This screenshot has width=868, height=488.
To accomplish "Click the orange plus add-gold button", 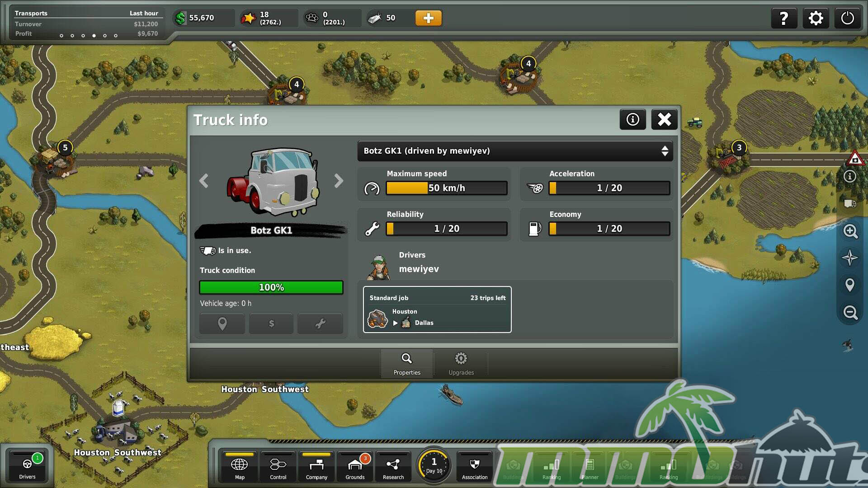I will [x=428, y=18].
